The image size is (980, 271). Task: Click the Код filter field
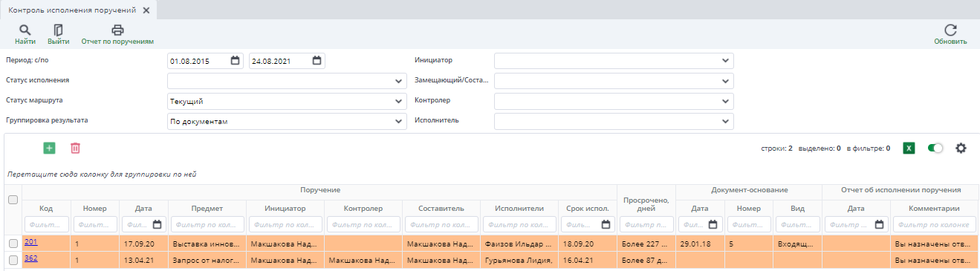47,224
